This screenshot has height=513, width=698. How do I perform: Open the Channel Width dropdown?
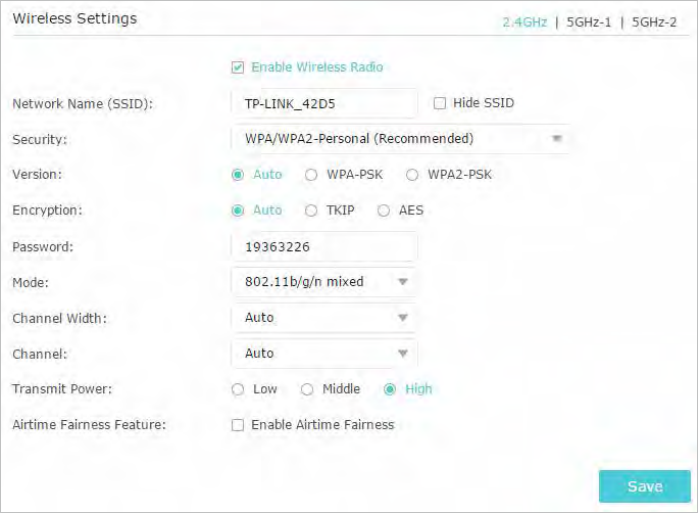click(x=324, y=318)
